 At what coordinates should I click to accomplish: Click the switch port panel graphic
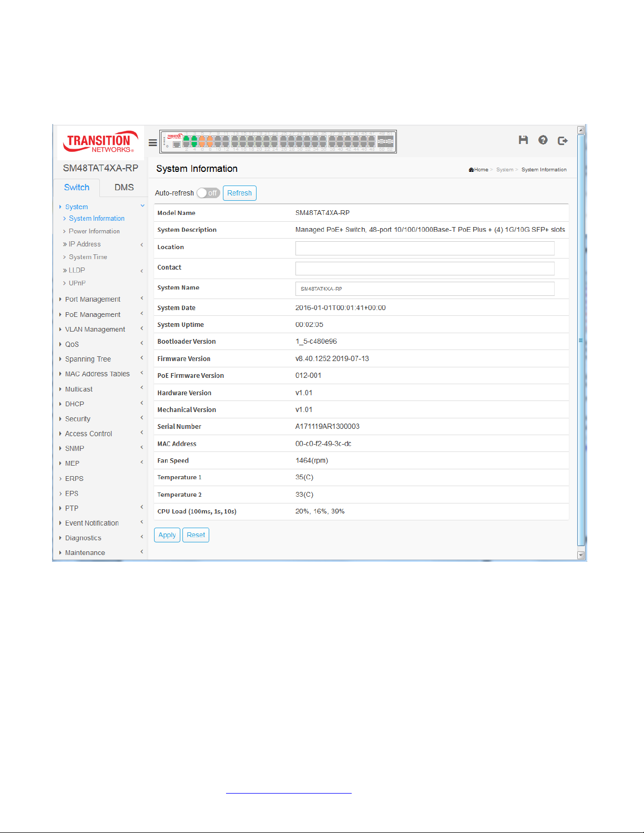278,141
